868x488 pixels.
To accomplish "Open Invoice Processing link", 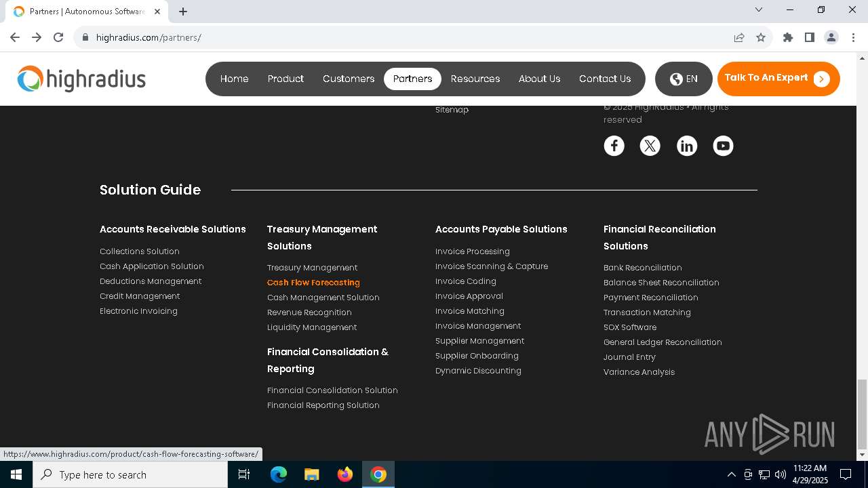I will [473, 251].
